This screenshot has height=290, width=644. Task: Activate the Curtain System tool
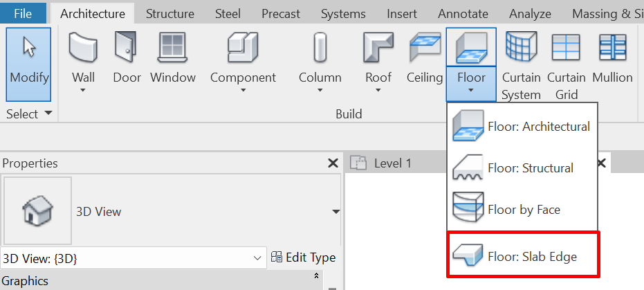coord(521,66)
